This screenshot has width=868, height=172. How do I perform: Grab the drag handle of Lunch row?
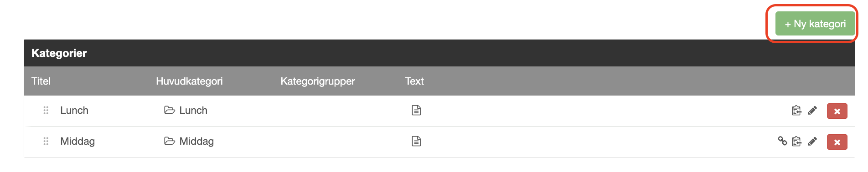coord(46,110)
